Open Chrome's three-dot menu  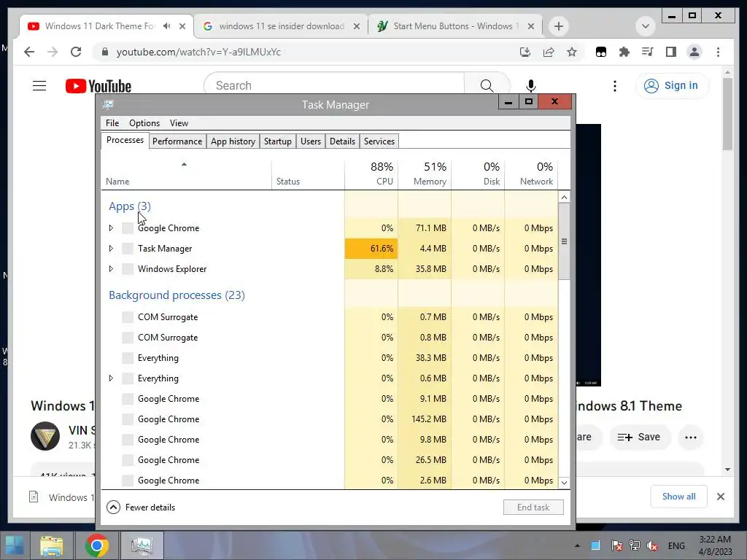pos(718,52)
